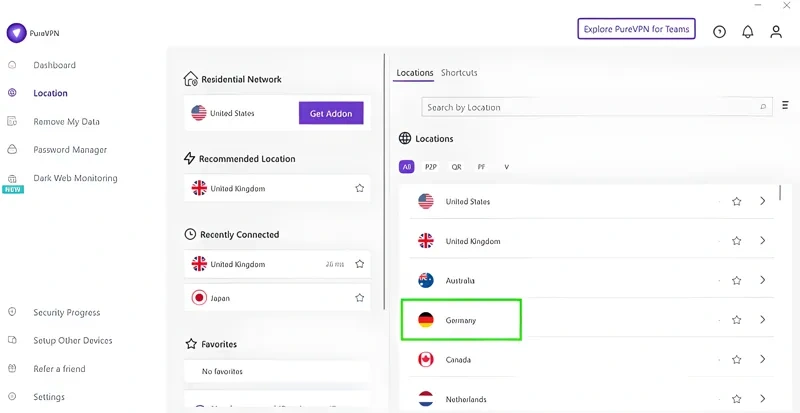Open Password Manager page
This screenshot has width=800, height=413.
coord(70,150)
